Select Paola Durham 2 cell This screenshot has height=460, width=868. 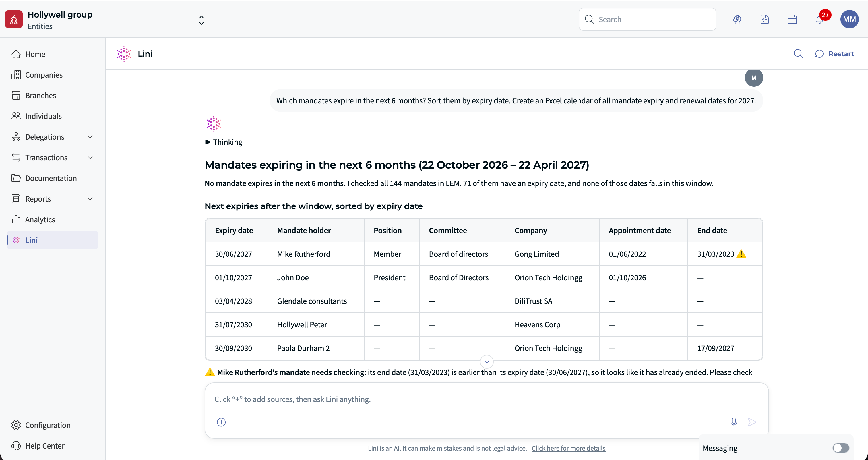tap(316, 348)
